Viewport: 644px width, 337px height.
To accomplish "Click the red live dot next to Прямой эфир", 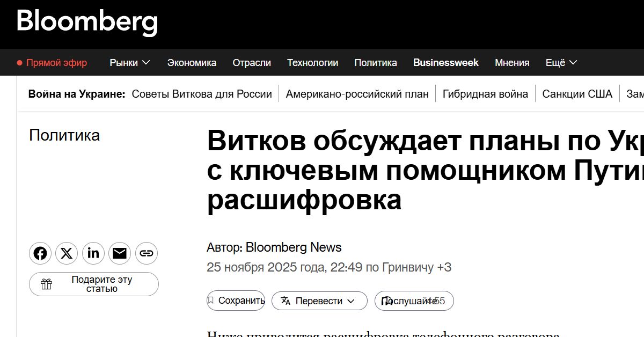I will 20,62.
